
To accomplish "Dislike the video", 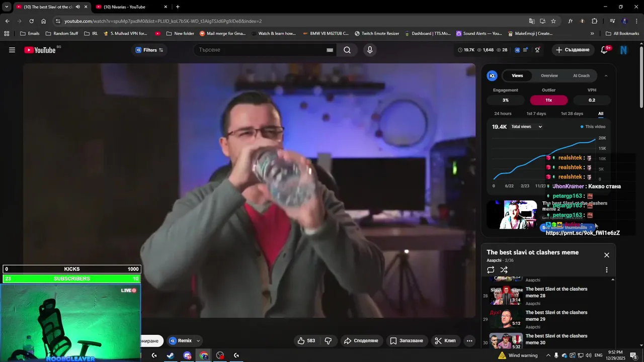I will (328, 341).
